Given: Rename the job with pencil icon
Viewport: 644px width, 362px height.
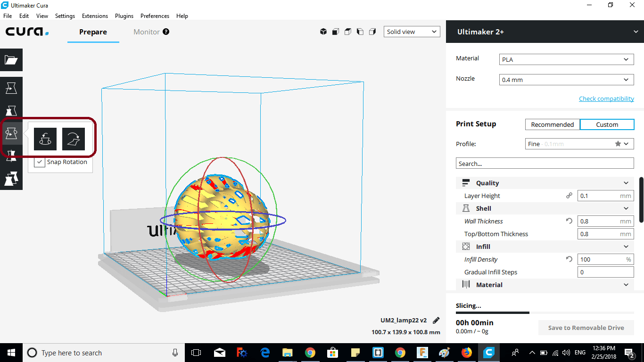Looking at the screenshot, I should click(436, 320).
